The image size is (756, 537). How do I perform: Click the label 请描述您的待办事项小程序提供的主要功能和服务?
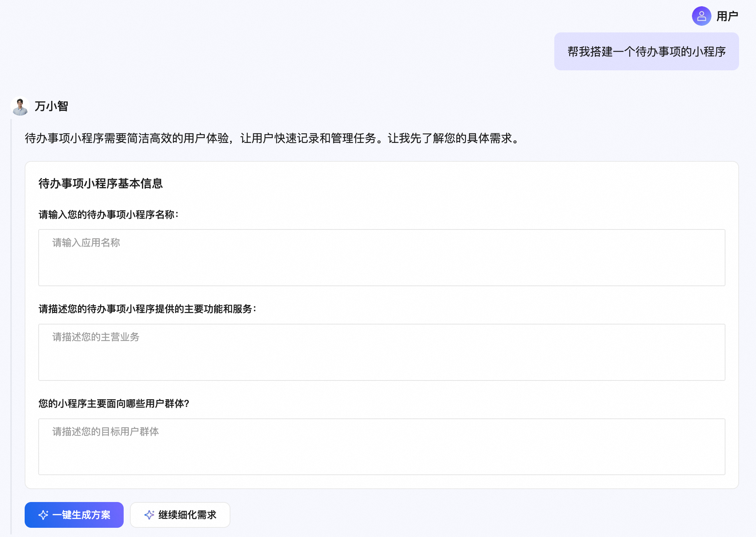(147, 309)
